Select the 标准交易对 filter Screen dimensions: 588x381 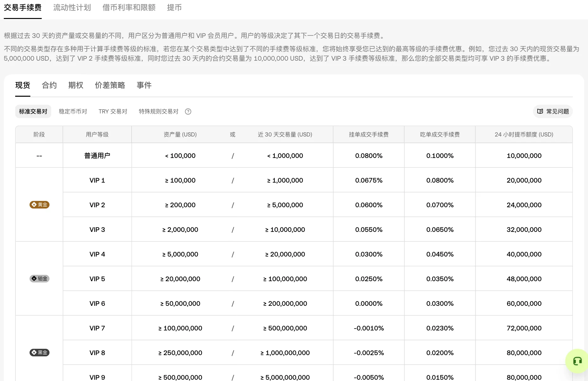point(33,112)
